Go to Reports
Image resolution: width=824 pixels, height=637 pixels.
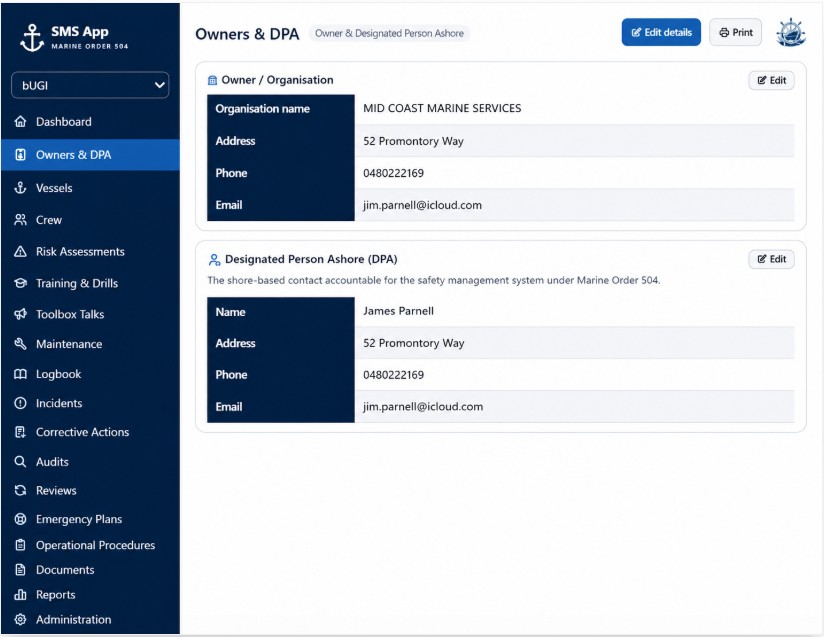pyautogui.click(x=90, y=594)
